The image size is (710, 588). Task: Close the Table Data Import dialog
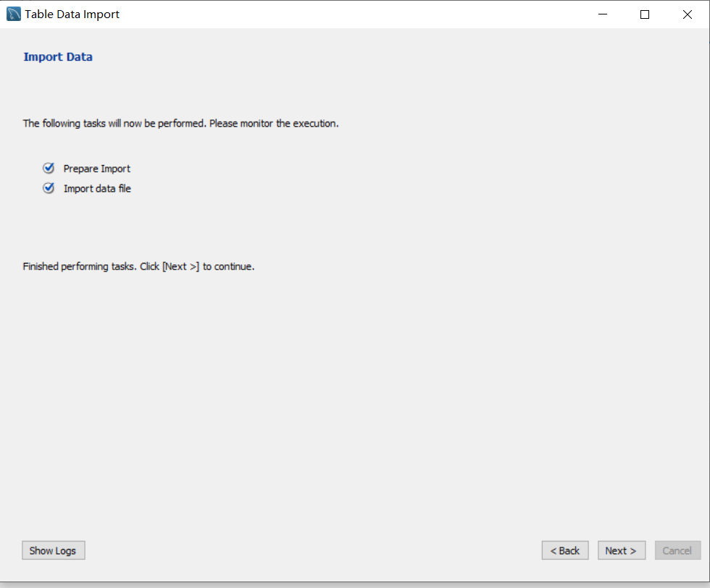688,14
